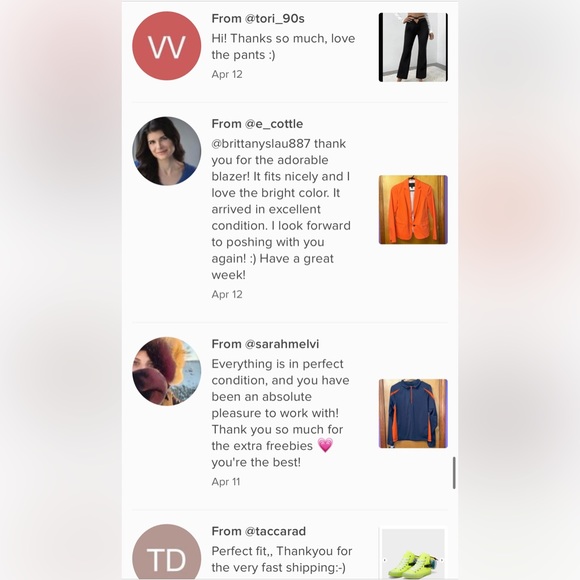Tap the pink heart emoji in the review
Image resolution: width=580 pixels, height=580 pixels.
325,445
